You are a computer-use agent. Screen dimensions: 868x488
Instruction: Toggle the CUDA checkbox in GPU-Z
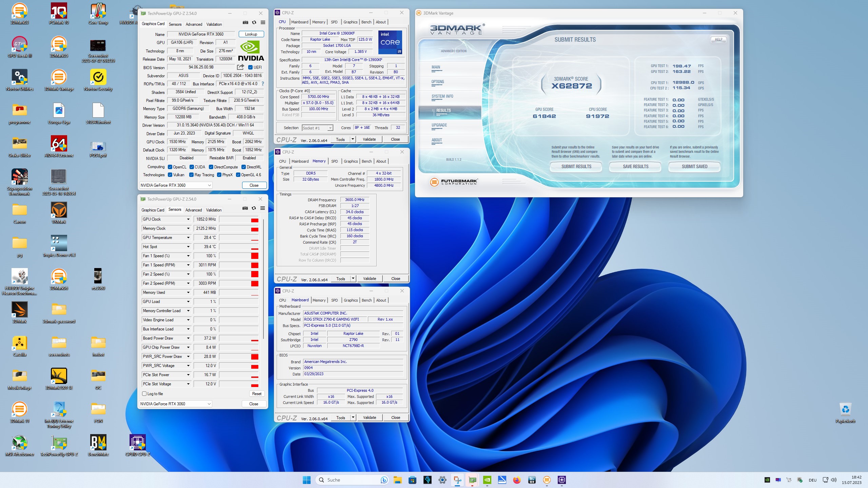[192, 167]
